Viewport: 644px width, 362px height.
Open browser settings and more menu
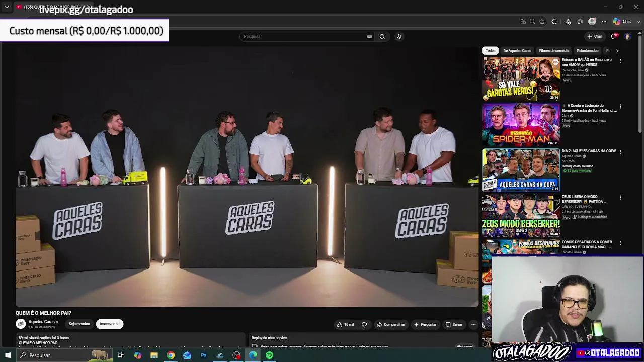pos(604,22)
